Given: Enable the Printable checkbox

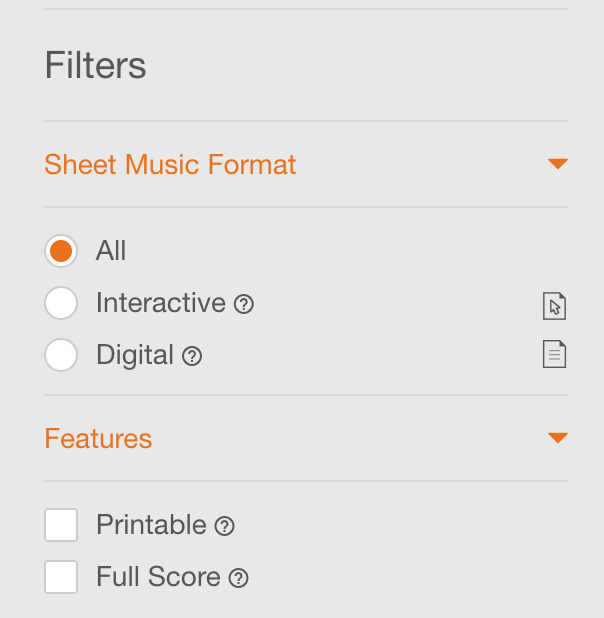Looking at the screenshot, I should [x=61, y=525].
